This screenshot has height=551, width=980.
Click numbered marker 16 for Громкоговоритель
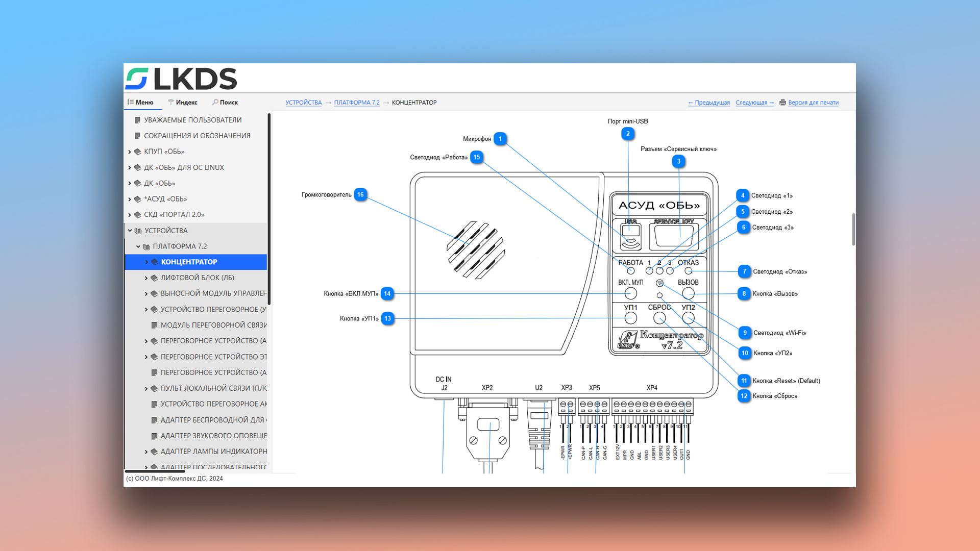360,194
